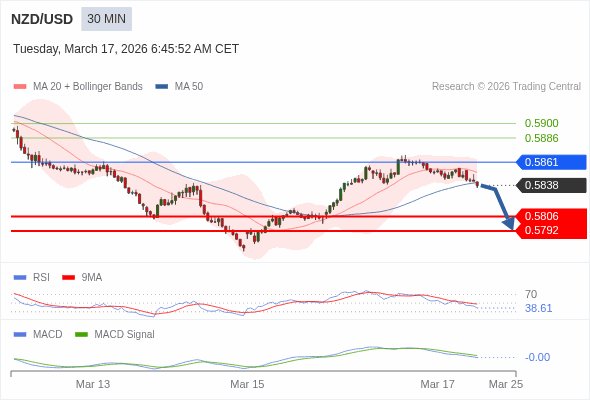Click the red 0.5792 support price tag

tap(551, 230)
